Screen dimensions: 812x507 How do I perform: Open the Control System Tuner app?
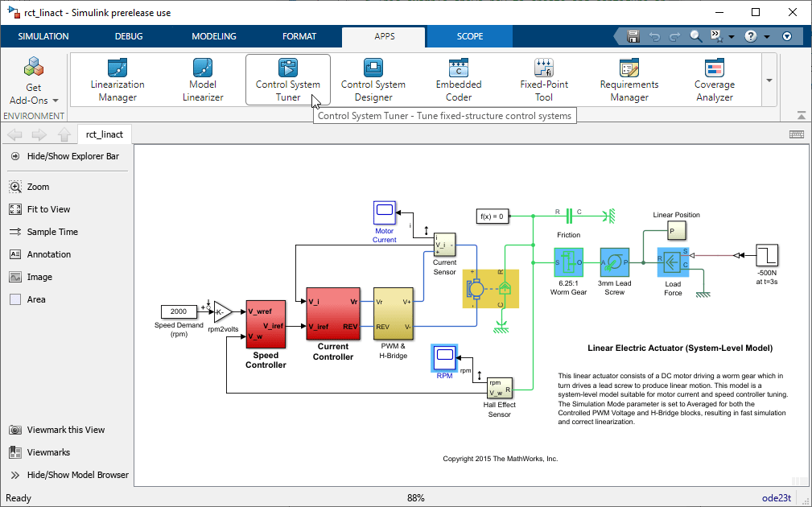point(288,80)
